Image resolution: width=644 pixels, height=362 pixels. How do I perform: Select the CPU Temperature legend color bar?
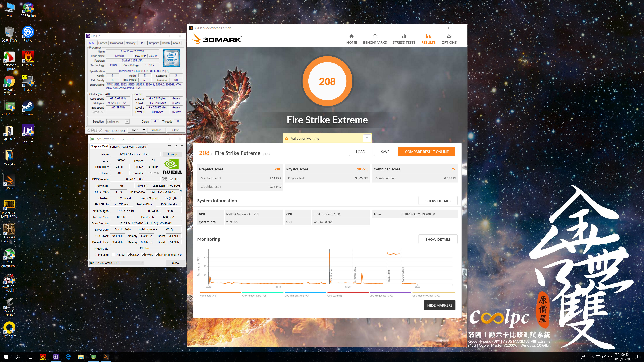pos(262,293)
